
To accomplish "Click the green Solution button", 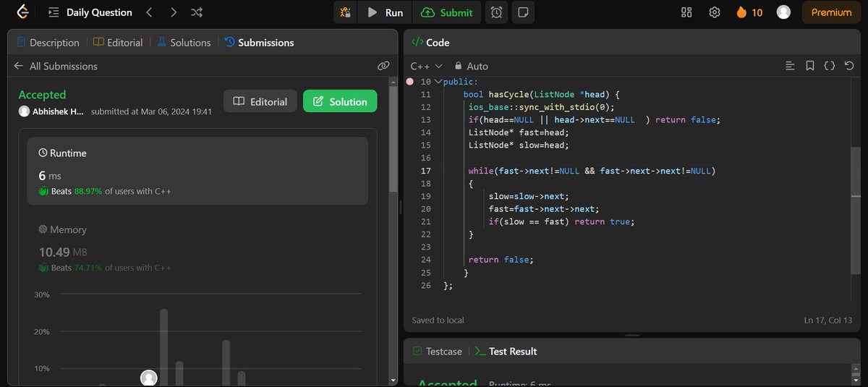I will coord(340,102).
